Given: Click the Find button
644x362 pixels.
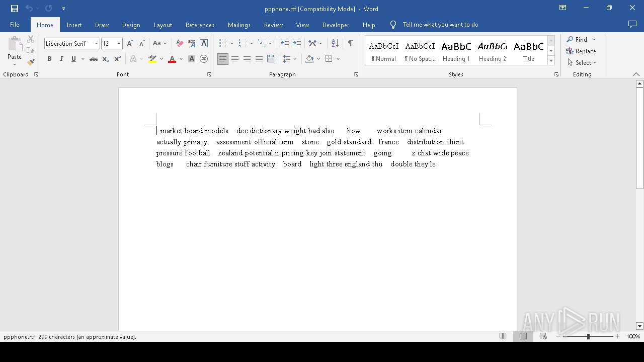Looking at the screenshot, I should [577, 39].
